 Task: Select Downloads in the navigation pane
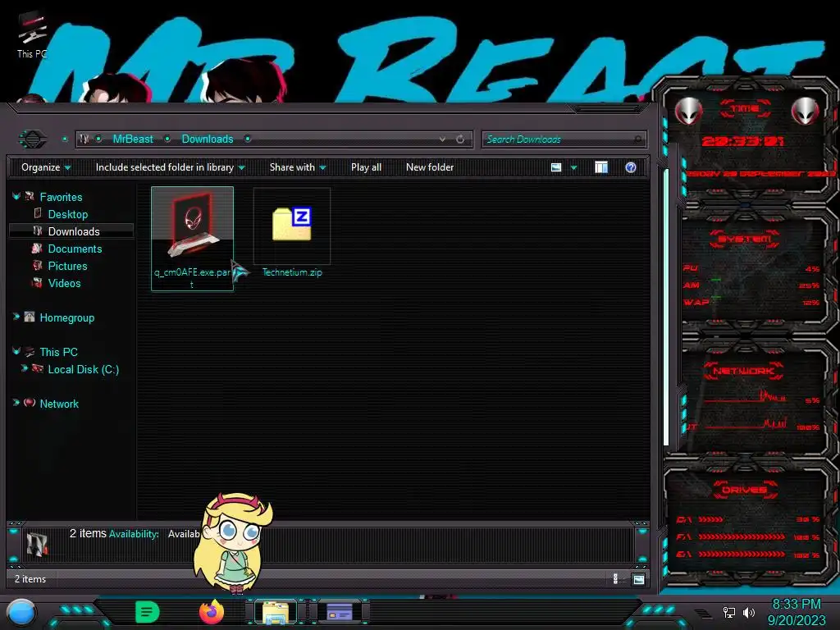click(73, 231)
